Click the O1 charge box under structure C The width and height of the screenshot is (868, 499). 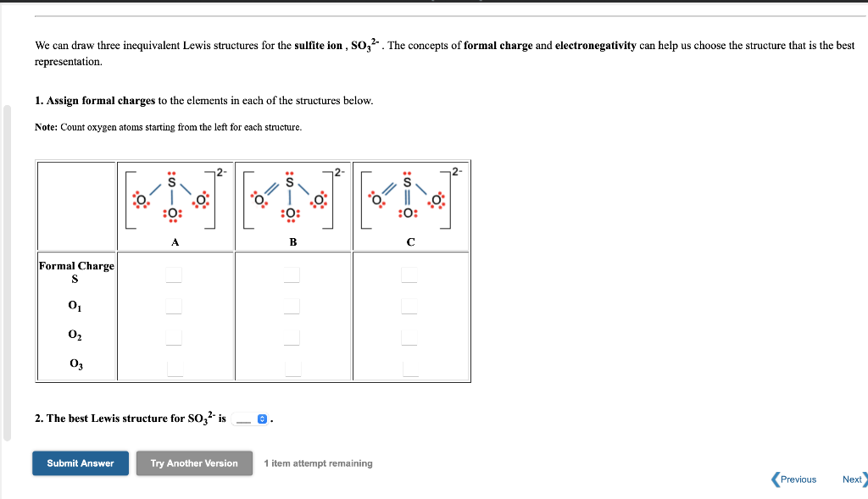(x=409, y=305)
